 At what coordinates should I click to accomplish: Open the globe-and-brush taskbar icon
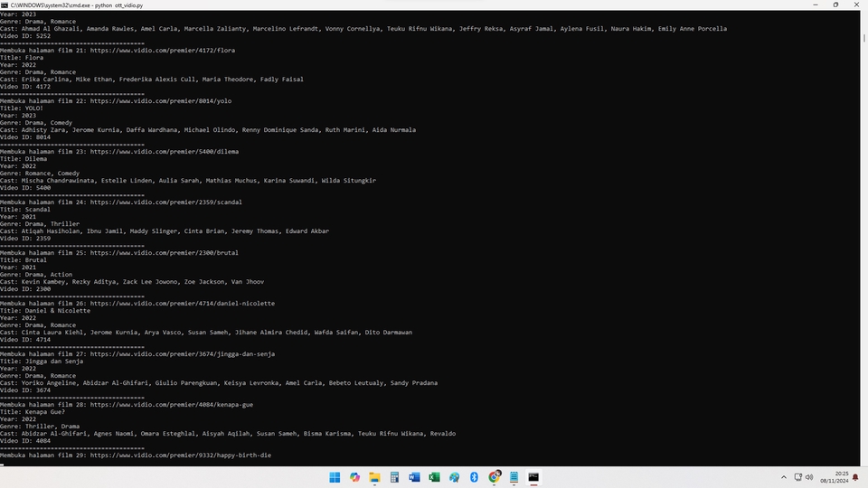pyautogui.click(x=454, y=477)
